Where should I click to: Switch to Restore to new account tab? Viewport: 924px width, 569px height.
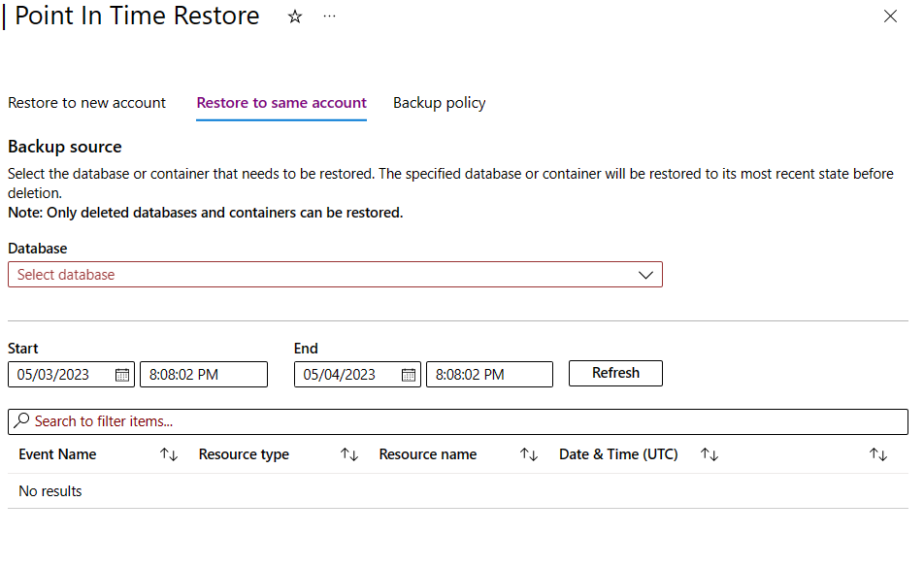[86, 103]
